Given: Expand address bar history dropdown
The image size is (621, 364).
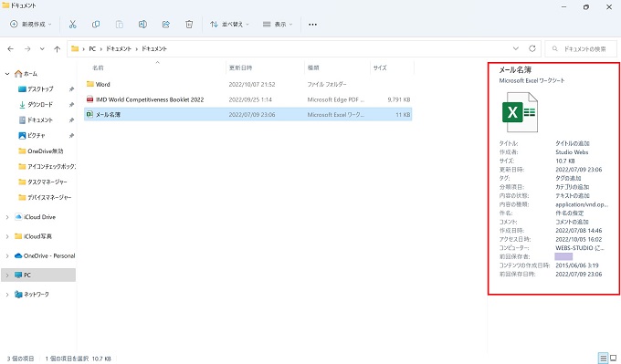Looking at the screenshot, I should (x=516, y=48).
